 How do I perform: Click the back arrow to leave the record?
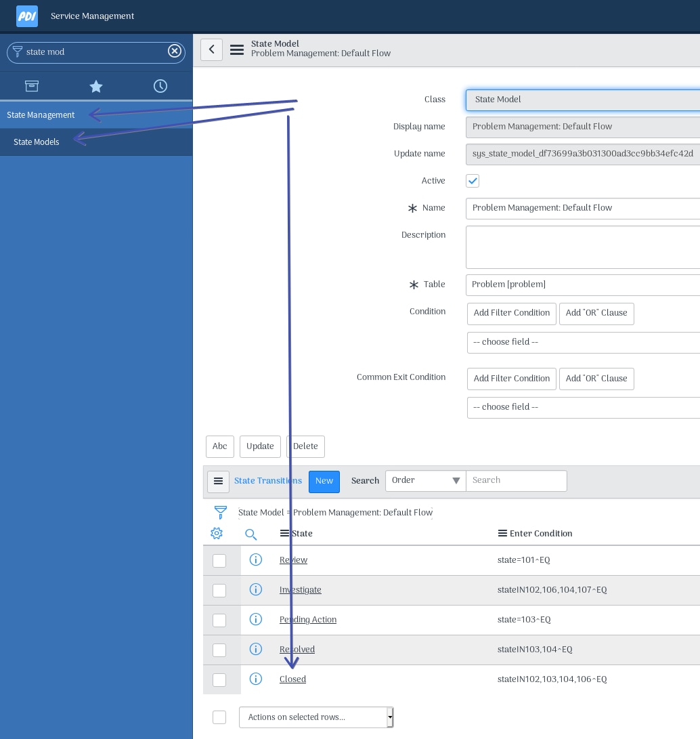tap(211, 49)
